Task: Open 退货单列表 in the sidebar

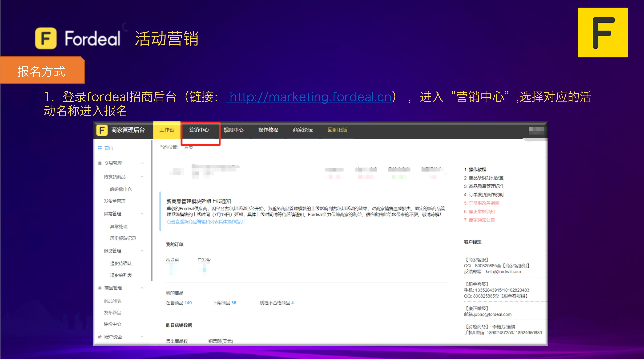Action: tap(121, 275)
